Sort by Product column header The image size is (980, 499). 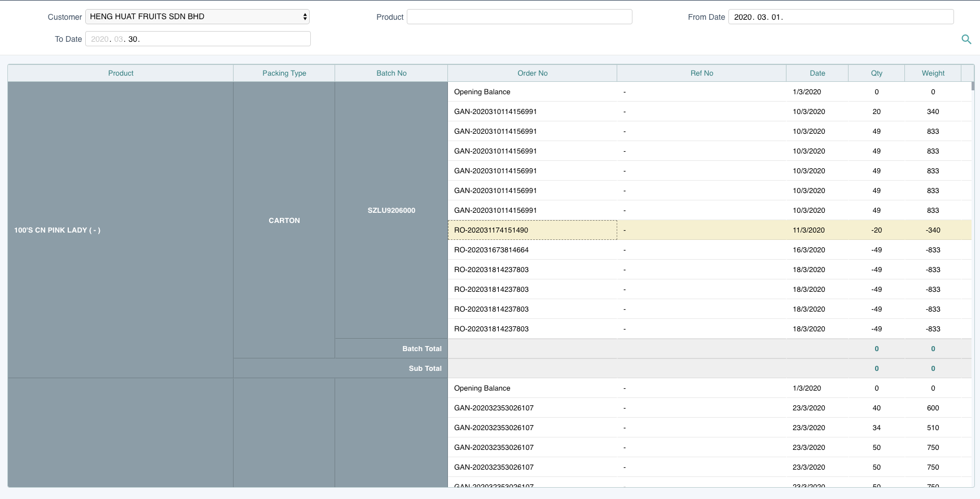[121, 73]
